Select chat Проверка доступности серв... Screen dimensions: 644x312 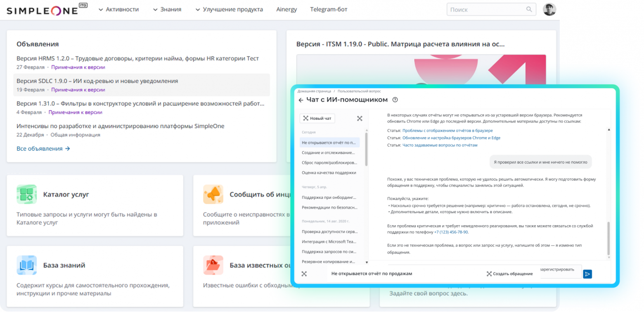329,231
